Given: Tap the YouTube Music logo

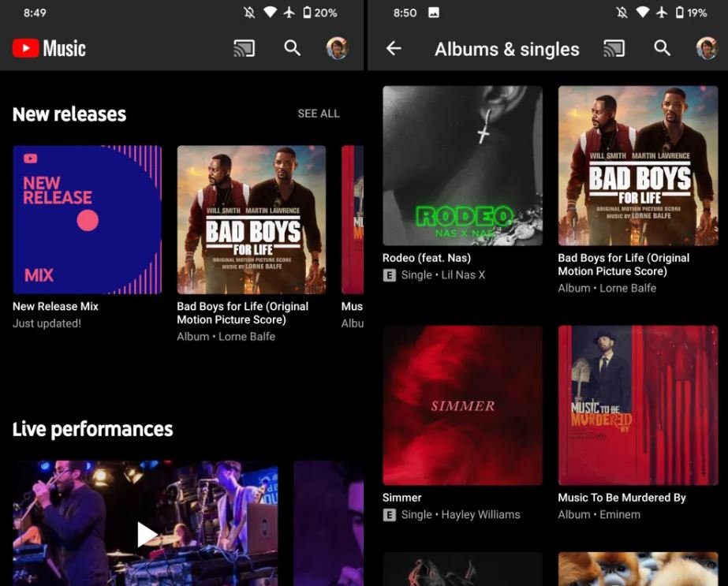Looking at the screenshot, I should click(x=49, y=48).
